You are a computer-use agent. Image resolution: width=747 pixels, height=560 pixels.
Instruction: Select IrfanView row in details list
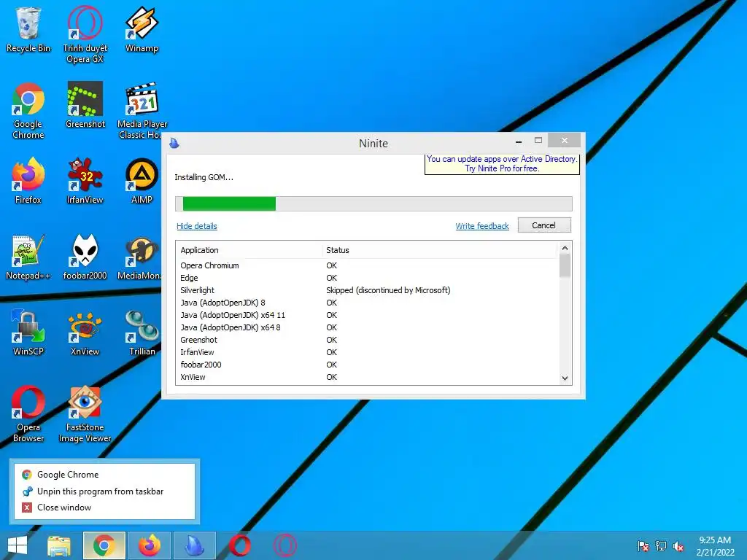[x=368, y=352]
